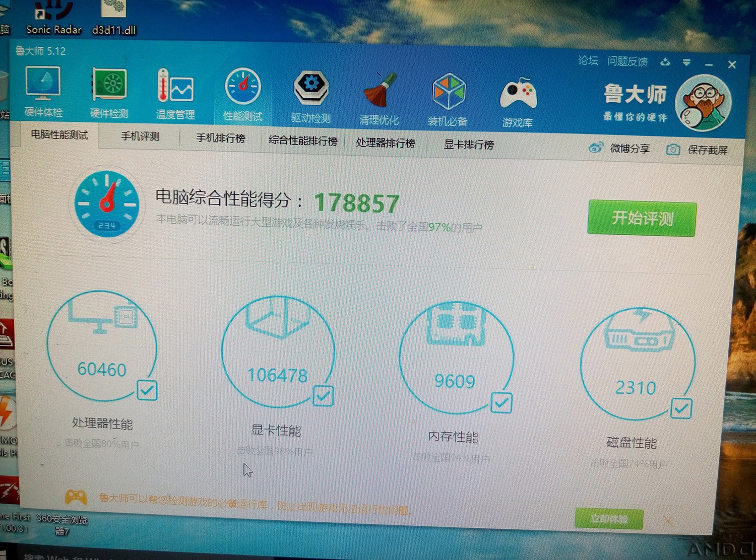Open the 论坛 forum link
This screenshot has height=560, width=756.
coord(588,60)
